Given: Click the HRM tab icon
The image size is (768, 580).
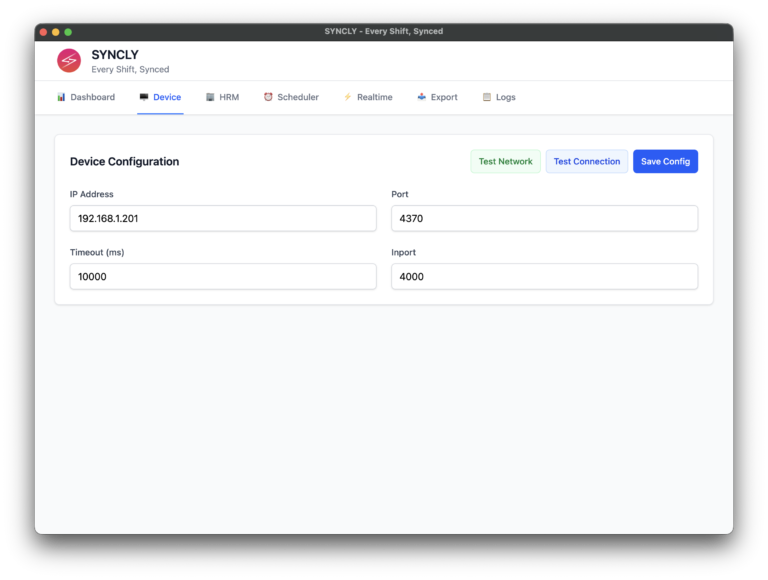Looking at the screenshot, I should coord(210,97).
